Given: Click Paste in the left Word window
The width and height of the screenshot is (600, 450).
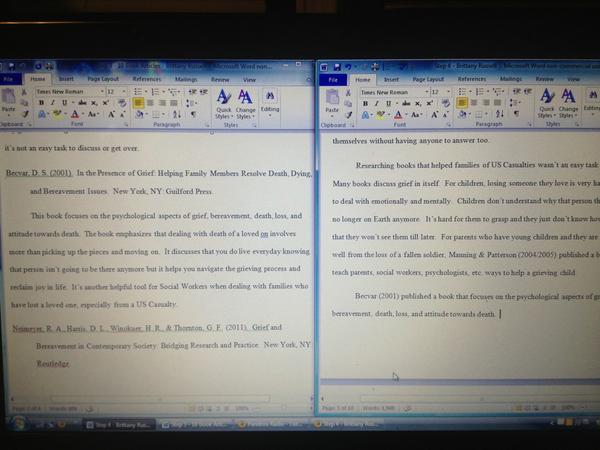Looking at the screenshot, I should coord(8,101).
